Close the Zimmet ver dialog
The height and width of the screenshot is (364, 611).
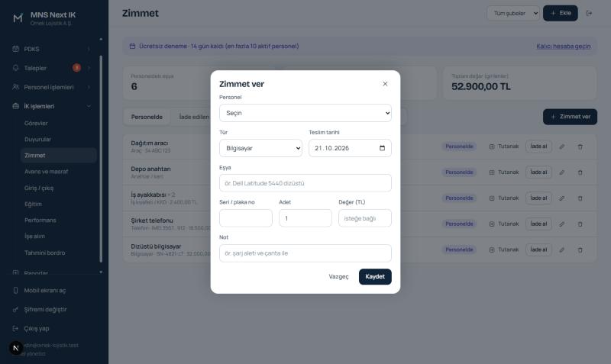385,84
